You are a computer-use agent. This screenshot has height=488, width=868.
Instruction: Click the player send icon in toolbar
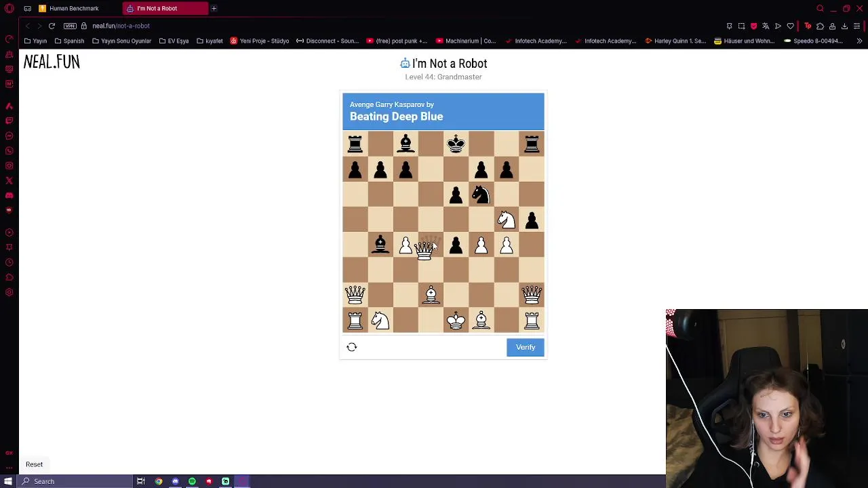[778, 26]
